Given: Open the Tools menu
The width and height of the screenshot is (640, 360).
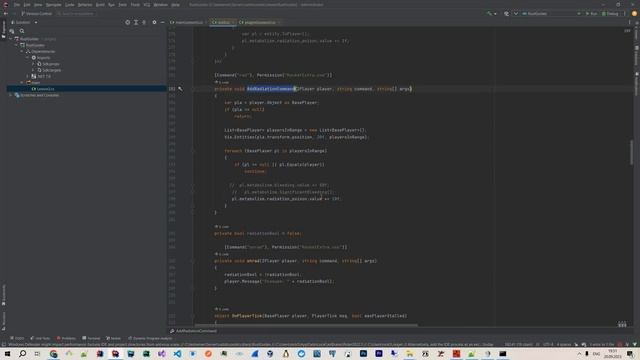Looking at the screenshot, I should pos(135,5).
